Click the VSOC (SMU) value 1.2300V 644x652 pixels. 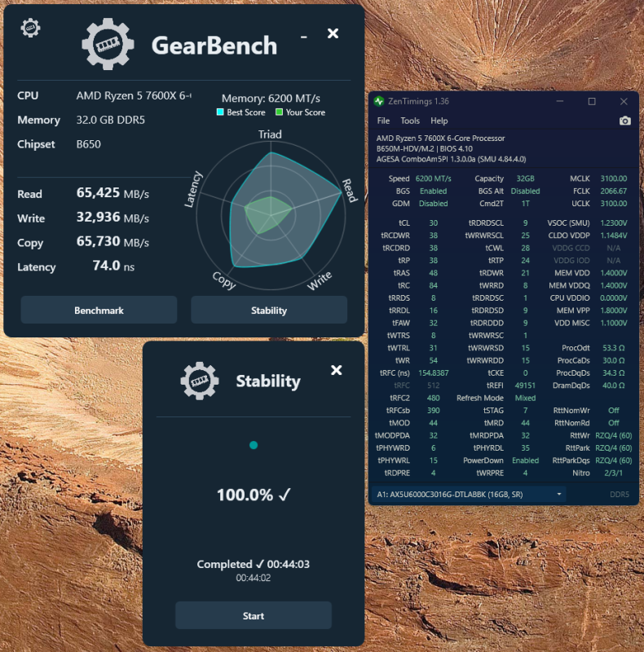coord(613,222)
